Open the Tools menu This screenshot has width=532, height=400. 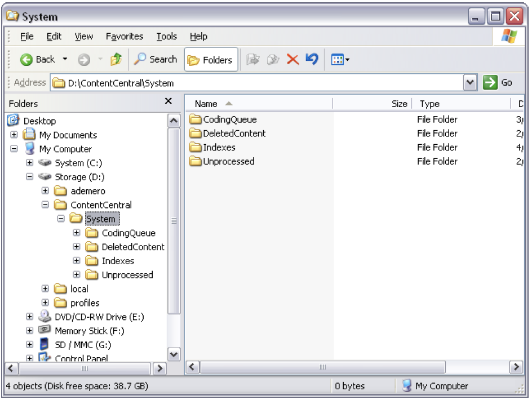[166, 36]
